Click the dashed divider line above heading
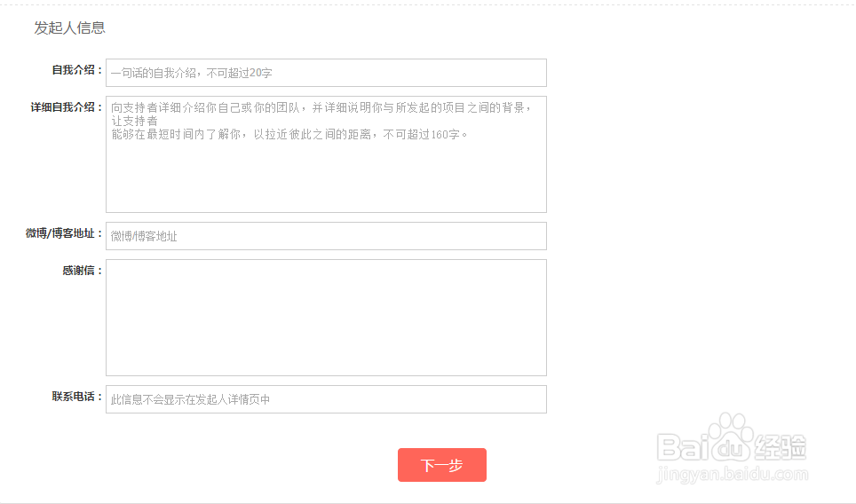The image size is (856, 504). pyautogui.click(x=428, y=5)
